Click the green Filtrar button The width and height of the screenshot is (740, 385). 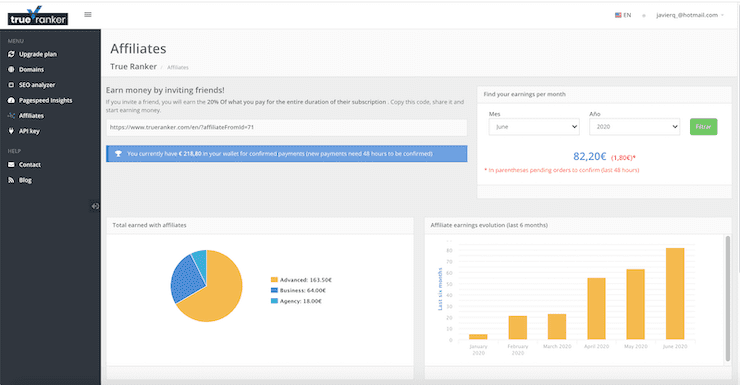point(703,126)
